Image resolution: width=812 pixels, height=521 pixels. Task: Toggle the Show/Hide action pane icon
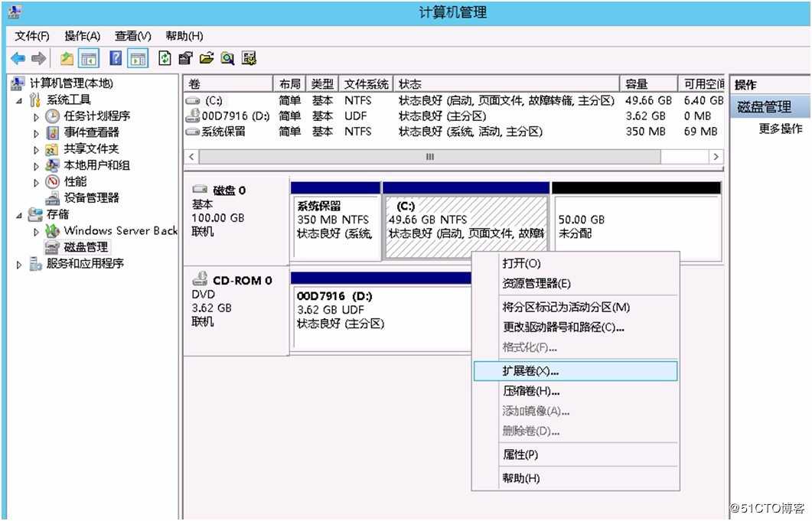(138, 58)
